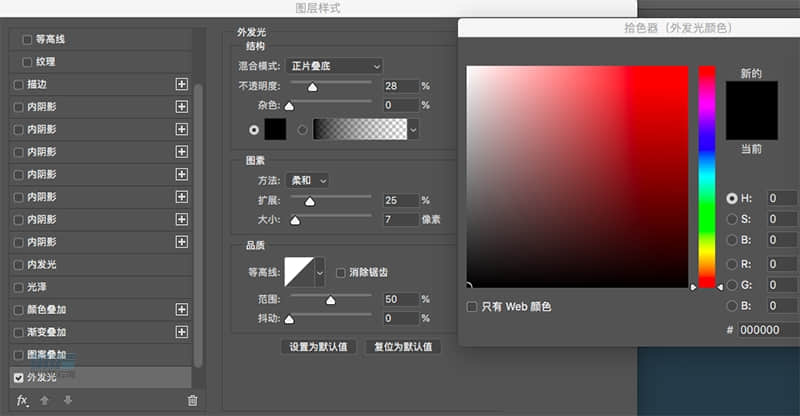Screen dimensions: 800x416
Task: Select the 内发光 style row label
Action: tap(42, 264)
